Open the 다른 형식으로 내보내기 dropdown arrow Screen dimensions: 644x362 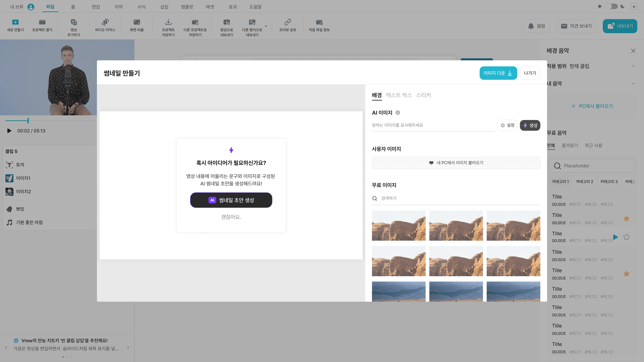266,26
